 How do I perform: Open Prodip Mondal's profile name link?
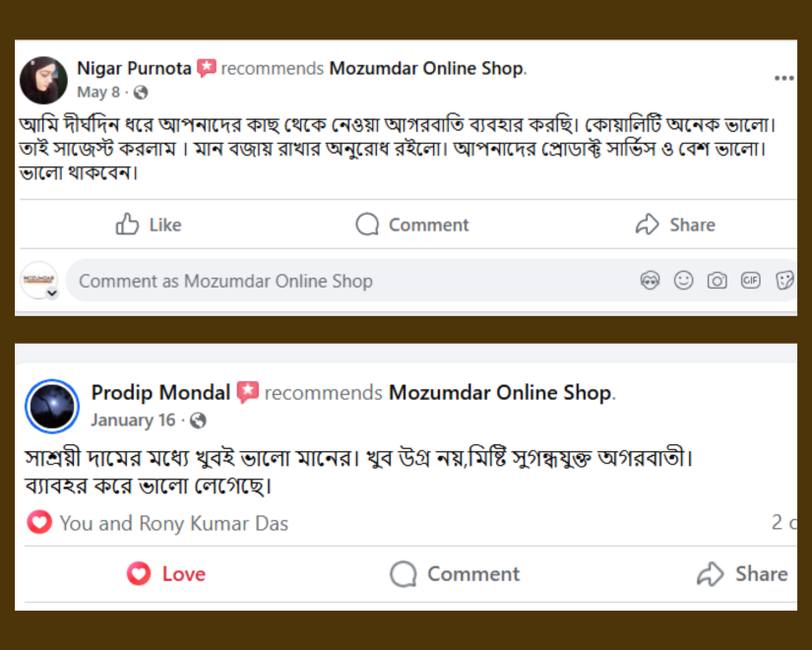click(160, 393)
